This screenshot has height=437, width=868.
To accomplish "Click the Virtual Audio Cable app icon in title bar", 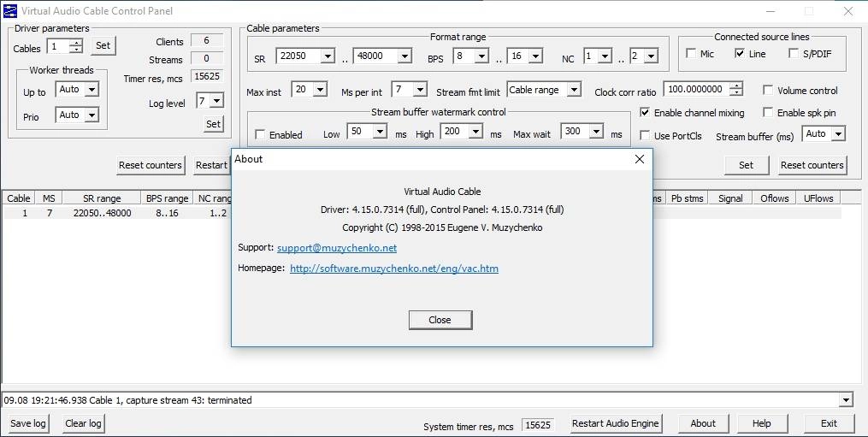I will (10, 10).
